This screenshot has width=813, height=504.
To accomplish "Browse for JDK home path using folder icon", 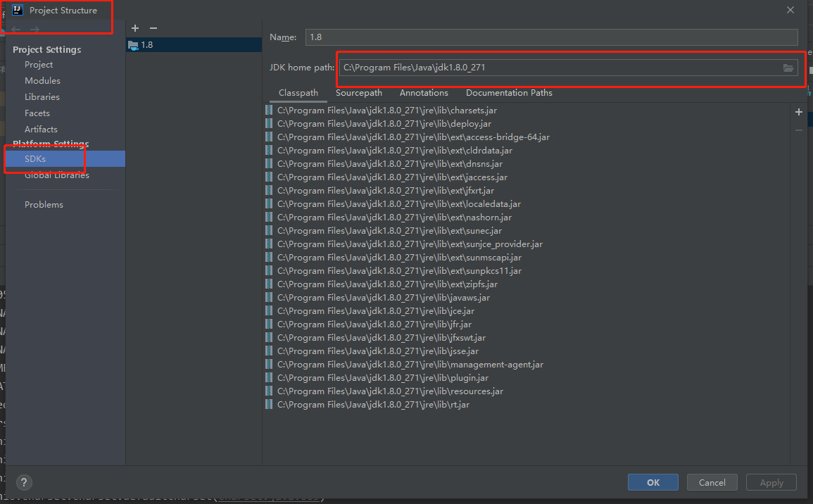I will (x=789, y=67).
